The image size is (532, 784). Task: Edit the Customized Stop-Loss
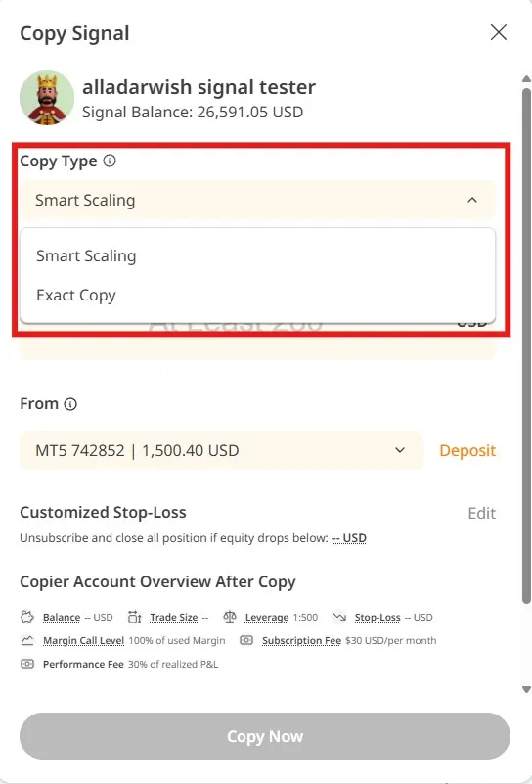point(481,513)
